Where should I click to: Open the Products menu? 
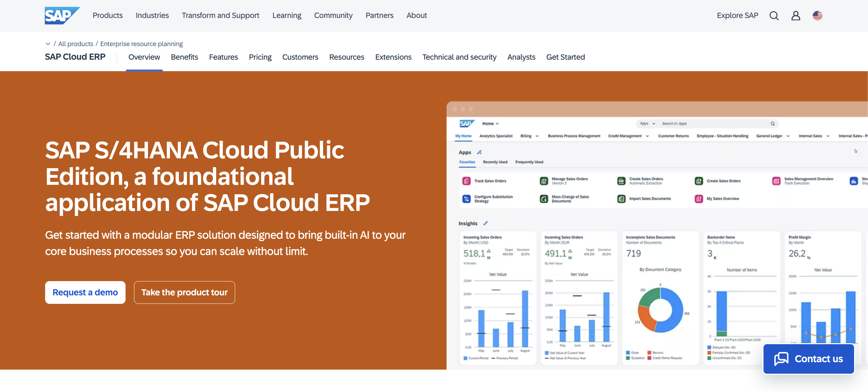pyautogui.click(x=108, y=16)
